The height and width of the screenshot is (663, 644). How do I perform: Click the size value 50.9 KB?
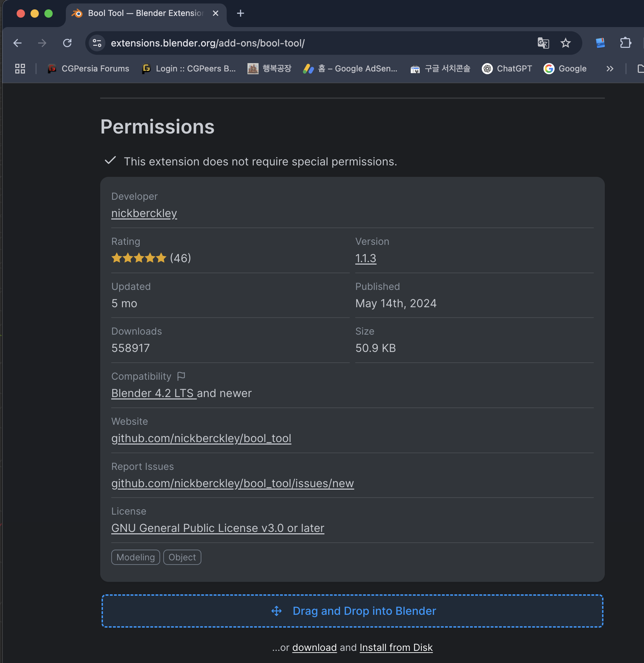coord(376,348)
